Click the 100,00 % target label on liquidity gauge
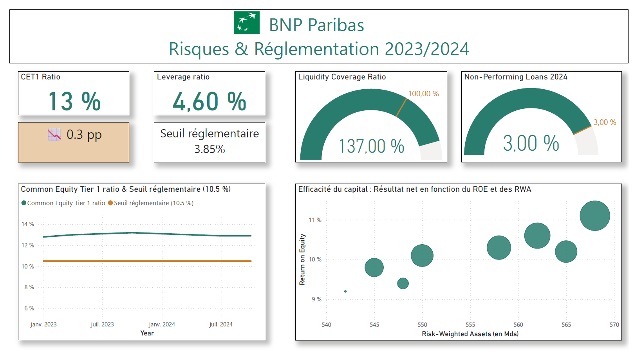Image resolution: width=634 pixels, height=364 pixels. [423, 94]
